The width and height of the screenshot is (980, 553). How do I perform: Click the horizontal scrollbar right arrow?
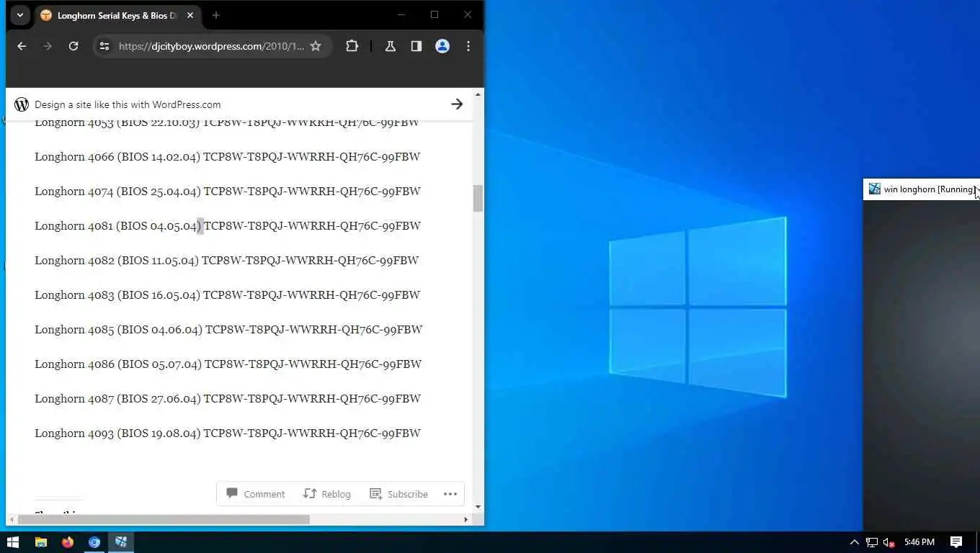pos(465,519)
